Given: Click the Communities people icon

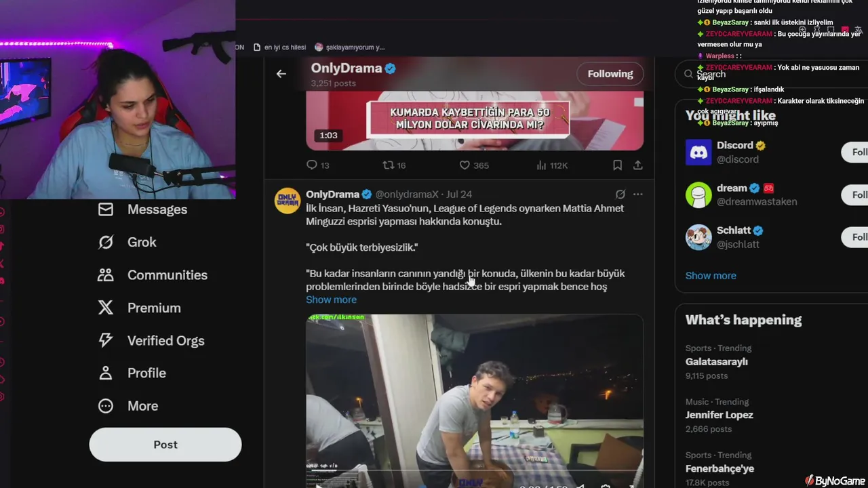Looking at the screenshot, I should 106,275.
